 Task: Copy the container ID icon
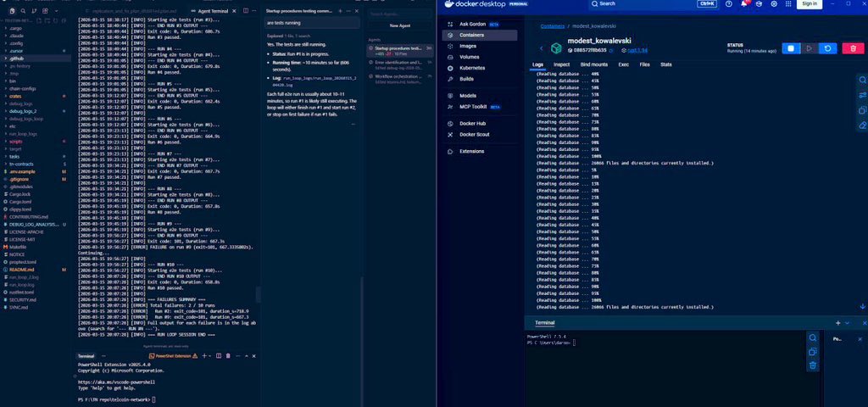click(611, 50)
